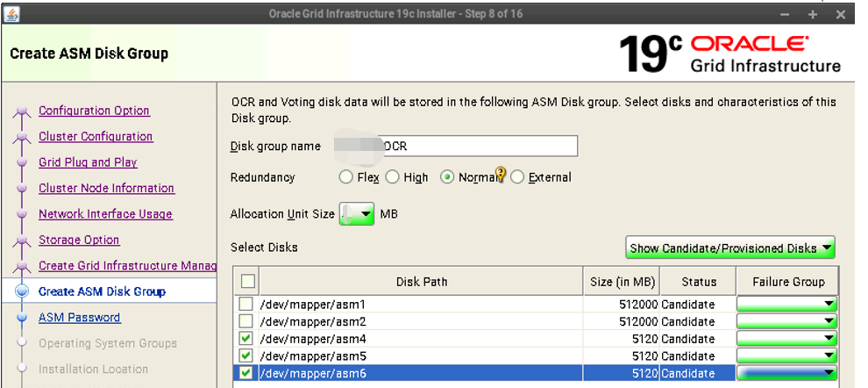Click the Java icon in title bar

(x=12, y=14)
